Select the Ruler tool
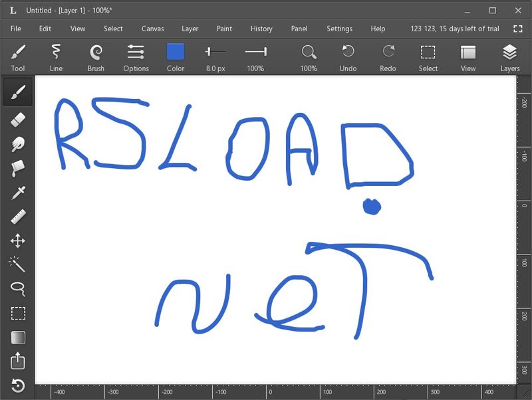This screenshot has width=532, height=400. tap(18, 217)
